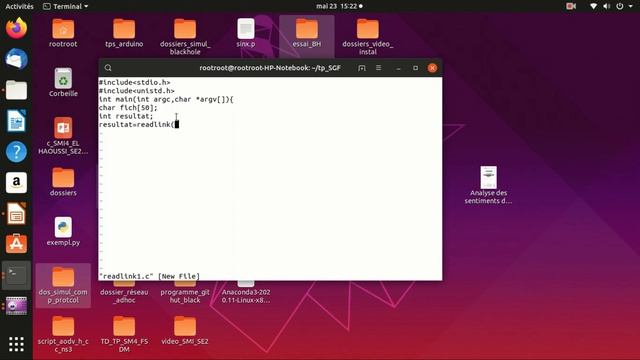Select the c_SMI4_EL HAOUSSI presentation file
Screen dimensions: 640x360
[x=63, y=136]
